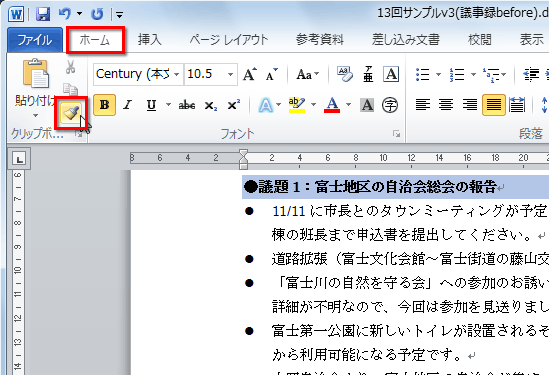Apply yellow text highlight color

pyautogui.click(x=297, y=105)
